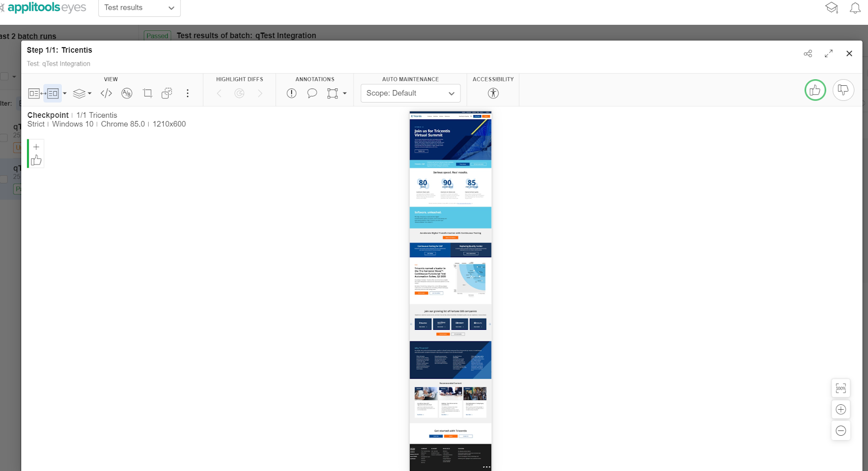This screenshot has width=868, height=471.
Task: Open the layers dropdown in View
Action: pyautogui.click(x=82, y=93)
